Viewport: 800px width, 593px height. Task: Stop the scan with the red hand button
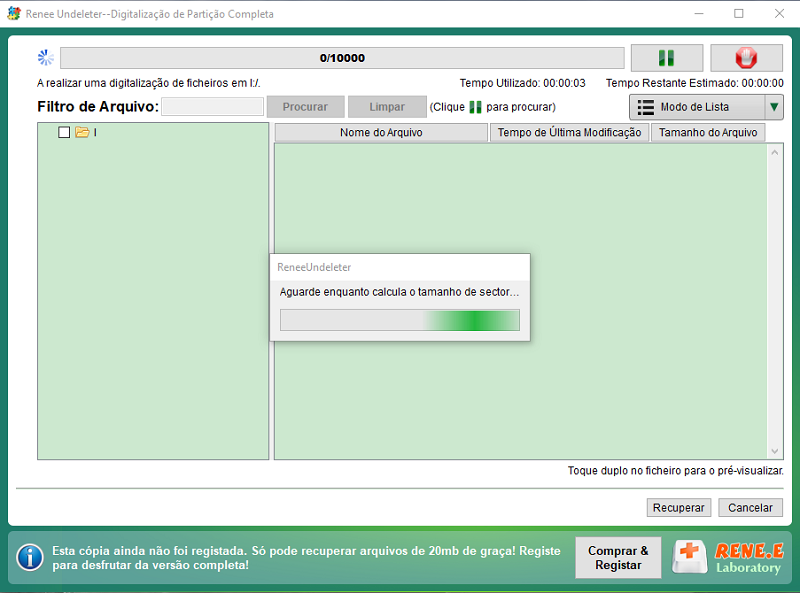(x=746, y=58)
